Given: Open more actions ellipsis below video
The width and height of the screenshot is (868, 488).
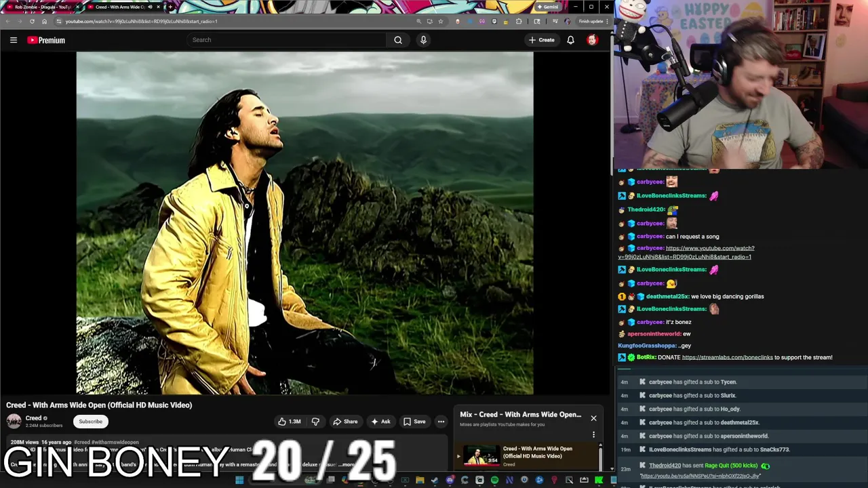Looking at the screenshot, I should [441, 422].
